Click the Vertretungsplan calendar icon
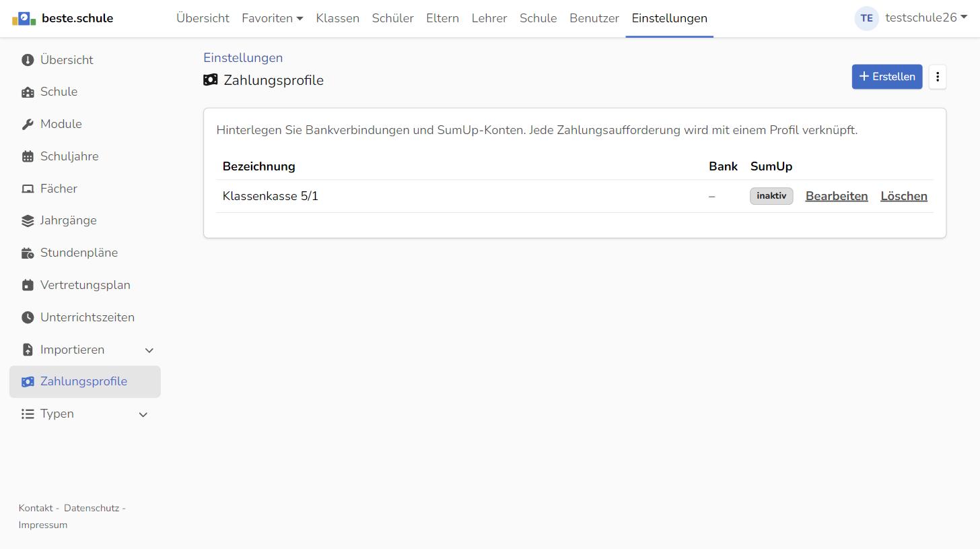Screen dimensions: 980x549 tap(28, 285)
